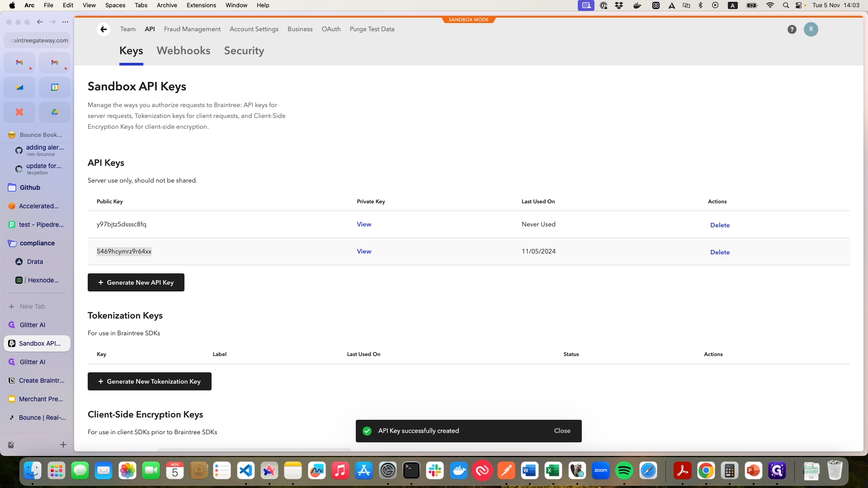
Task: Open Team in top navigation
Action: click(128, 29)
